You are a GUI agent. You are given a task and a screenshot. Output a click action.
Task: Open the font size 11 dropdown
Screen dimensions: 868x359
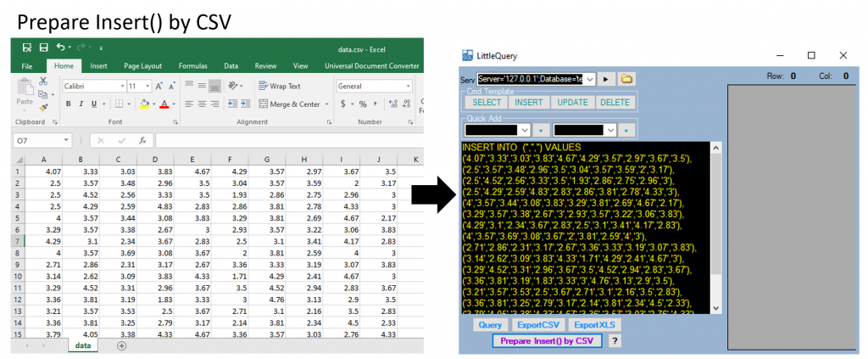click(x=147, y=87)
